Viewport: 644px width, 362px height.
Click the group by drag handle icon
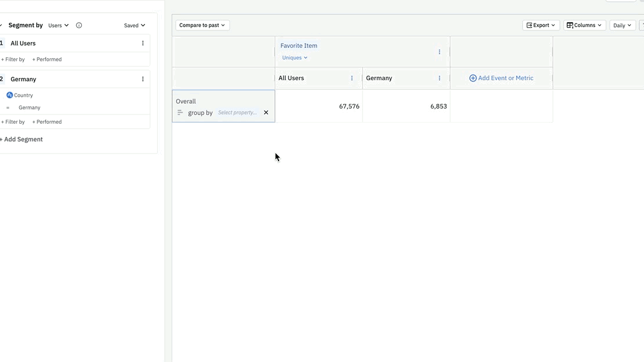pos(180,113)
